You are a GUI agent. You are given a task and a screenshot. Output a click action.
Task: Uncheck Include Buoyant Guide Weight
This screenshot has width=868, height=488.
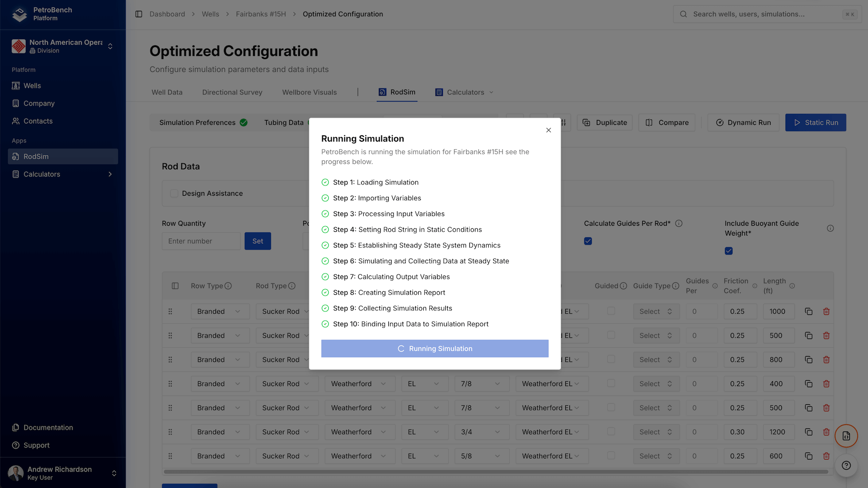pyautogui.click(x=729, y=251)
